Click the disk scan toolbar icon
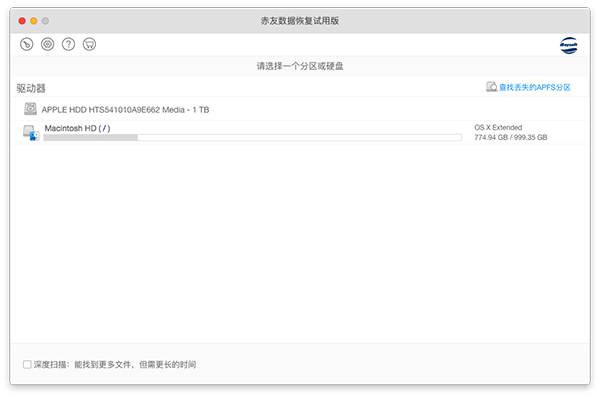The height and width of the screenshot is (397, 600). [x=27, y=44]
